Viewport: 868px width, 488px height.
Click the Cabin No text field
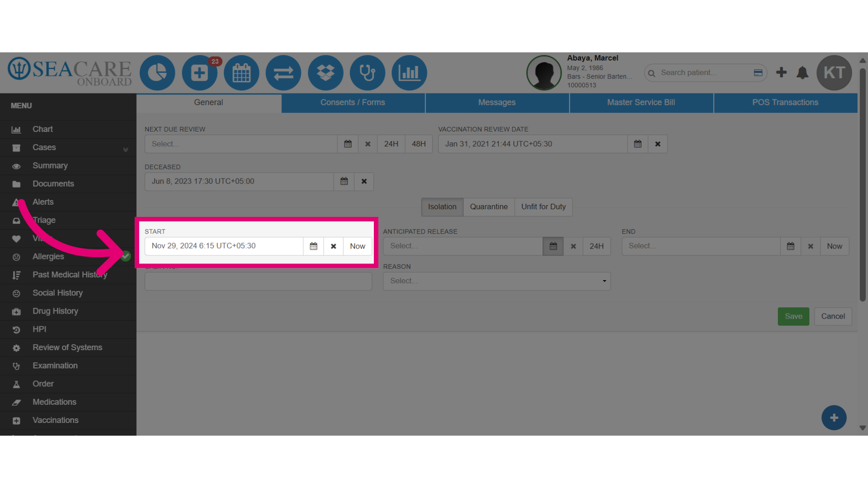[258, 281]
